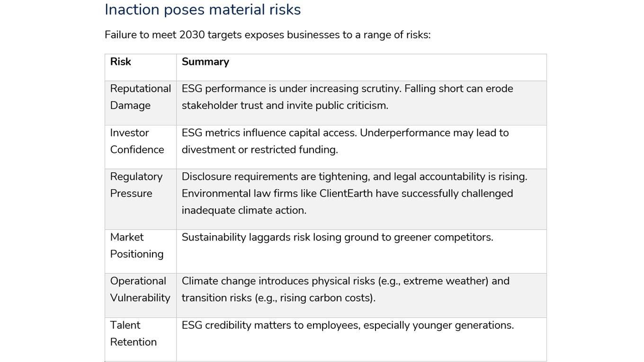Click the 'Talent Retention' table cell
This screenshot has height=362, width=644.
(133, 334)
